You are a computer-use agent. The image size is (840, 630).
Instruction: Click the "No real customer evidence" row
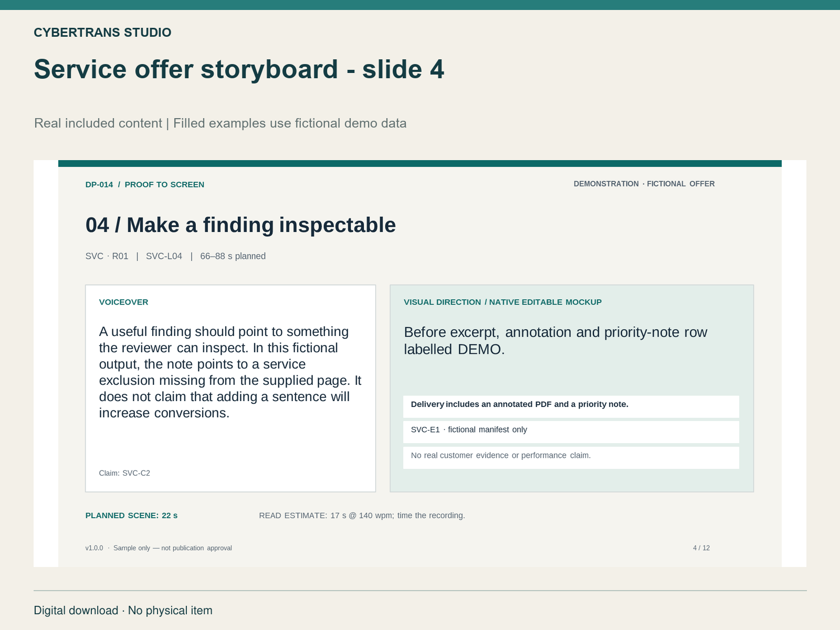(x=571, y=457)
